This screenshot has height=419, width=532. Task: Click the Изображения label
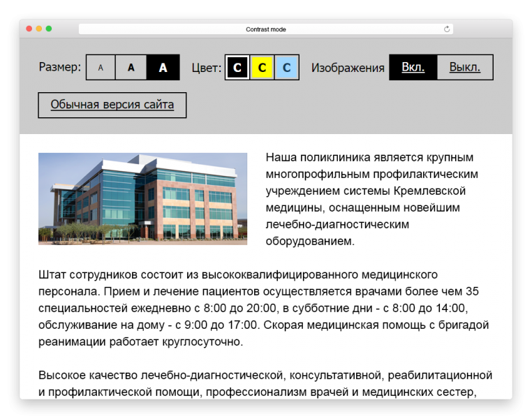tap(348, 68)
